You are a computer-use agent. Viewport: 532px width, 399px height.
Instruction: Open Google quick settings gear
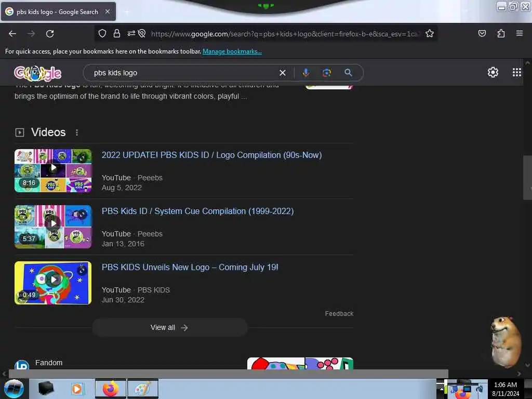click(x=493, y=72)
